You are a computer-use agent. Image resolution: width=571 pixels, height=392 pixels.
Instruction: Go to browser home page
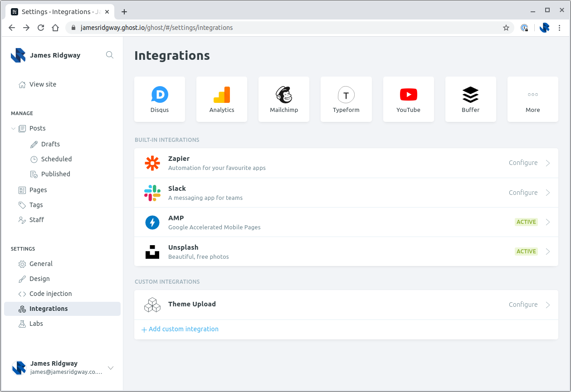click(55, 28)
